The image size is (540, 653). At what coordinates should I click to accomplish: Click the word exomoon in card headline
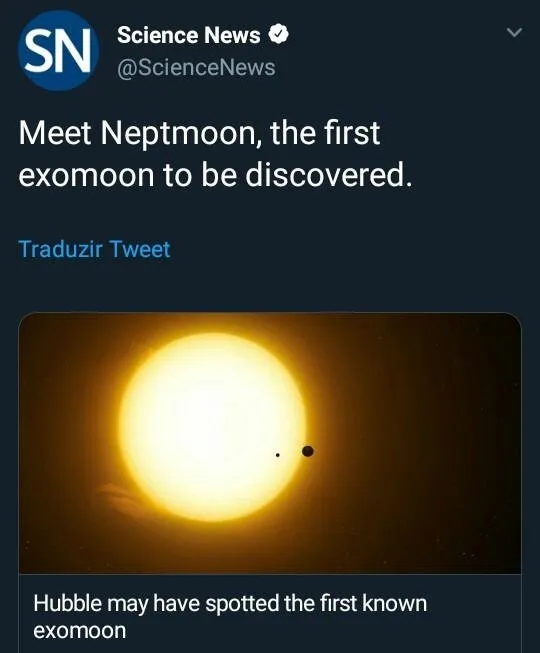point(80,631)
